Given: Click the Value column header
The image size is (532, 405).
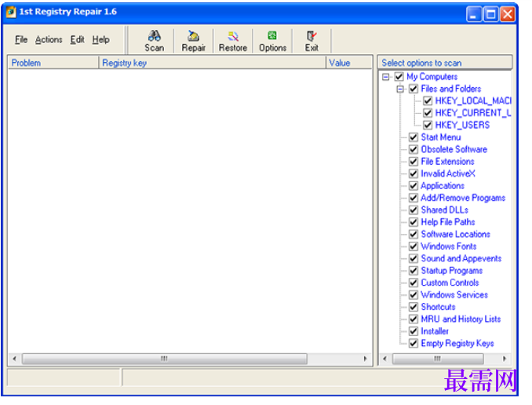Looking at the screenshot, I should pos(349,63).
